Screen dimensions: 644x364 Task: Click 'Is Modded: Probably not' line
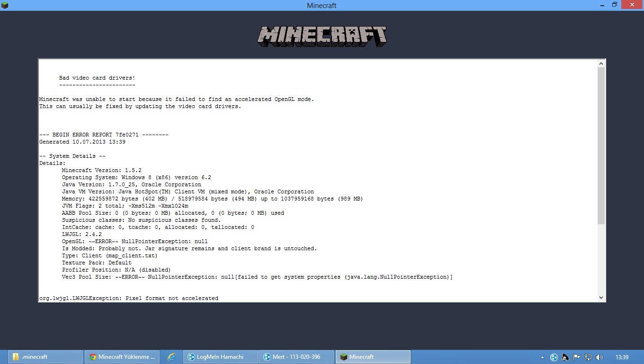click(x=189, y=248)
